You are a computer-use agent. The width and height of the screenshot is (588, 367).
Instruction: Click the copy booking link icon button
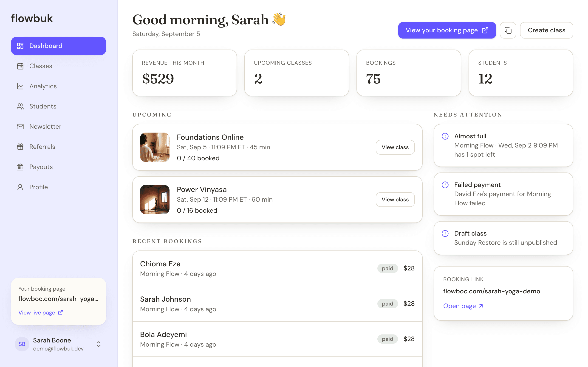coord(508,30)
